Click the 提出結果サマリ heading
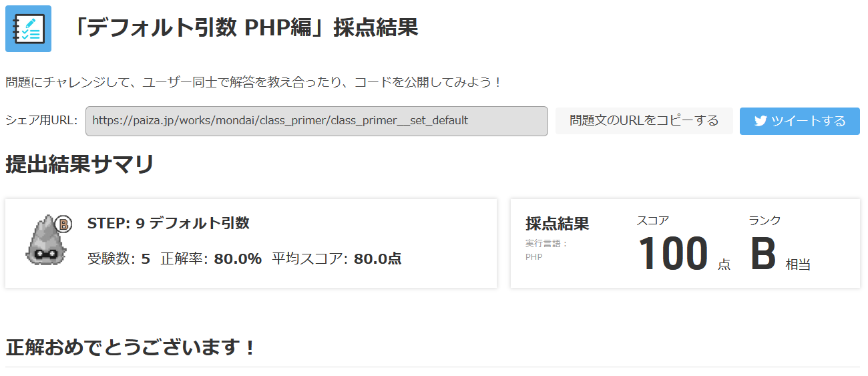The height and width of the screenshot is (376, 868). (80, 164)
